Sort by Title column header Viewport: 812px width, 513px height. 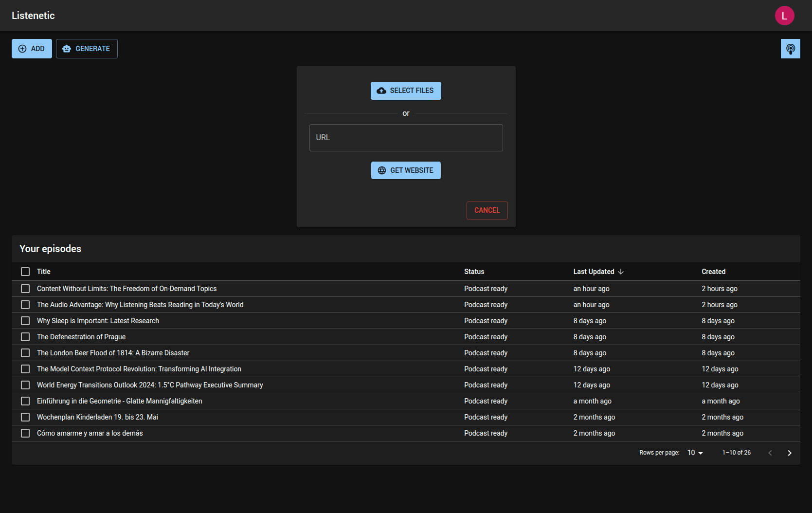click(x=44, y=272)
